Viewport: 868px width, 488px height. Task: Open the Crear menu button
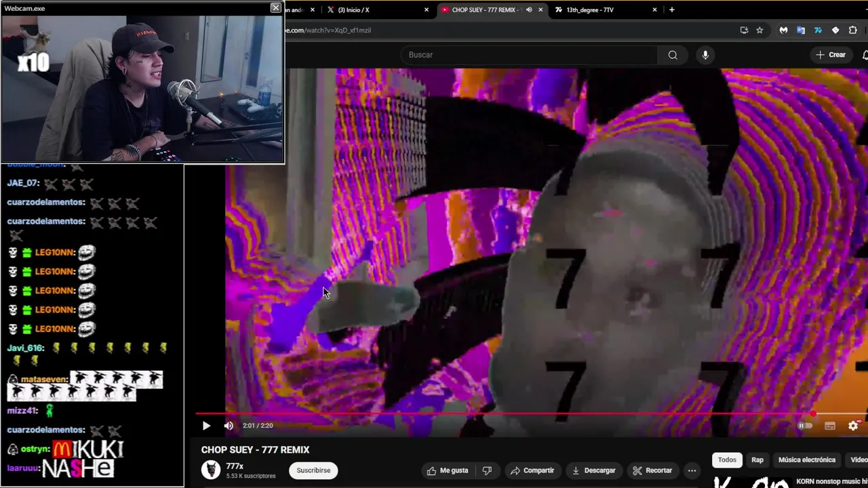tap(831, 55)
